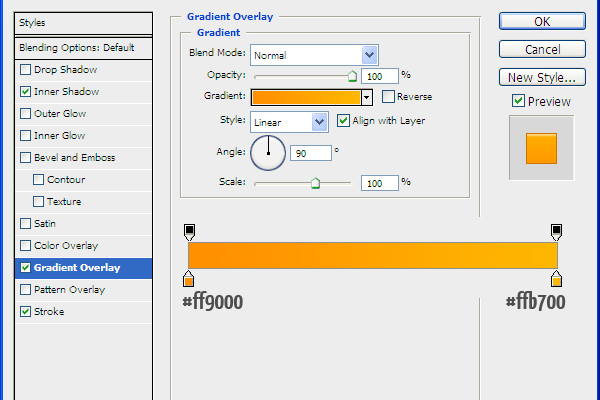Image resolution: width=600 pixels, height=400 pixels.
Task: Select the Inner Glow label
Action: pyautogui.click(x=60, y=136)
